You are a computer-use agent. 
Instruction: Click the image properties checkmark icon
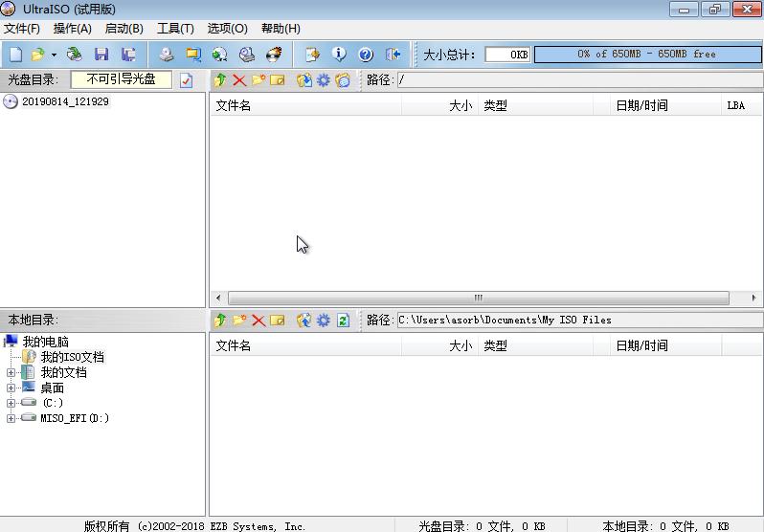pyautogui.click(x=186, y=80)
